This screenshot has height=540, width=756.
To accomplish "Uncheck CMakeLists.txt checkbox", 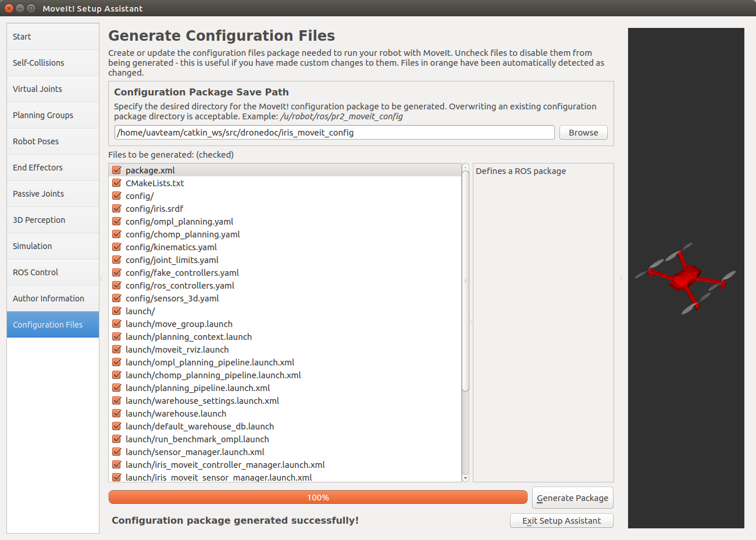I will point(116,183).
